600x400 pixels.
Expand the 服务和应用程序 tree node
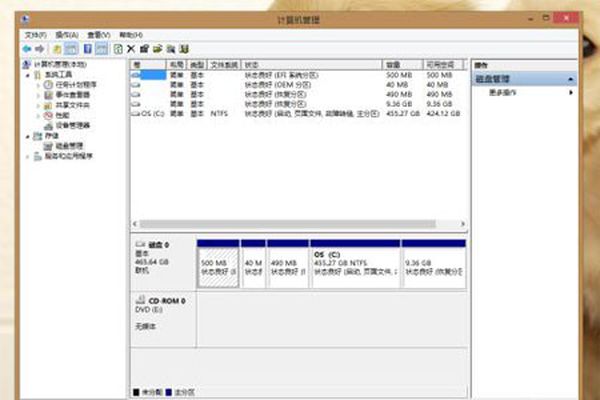(30, 155)
